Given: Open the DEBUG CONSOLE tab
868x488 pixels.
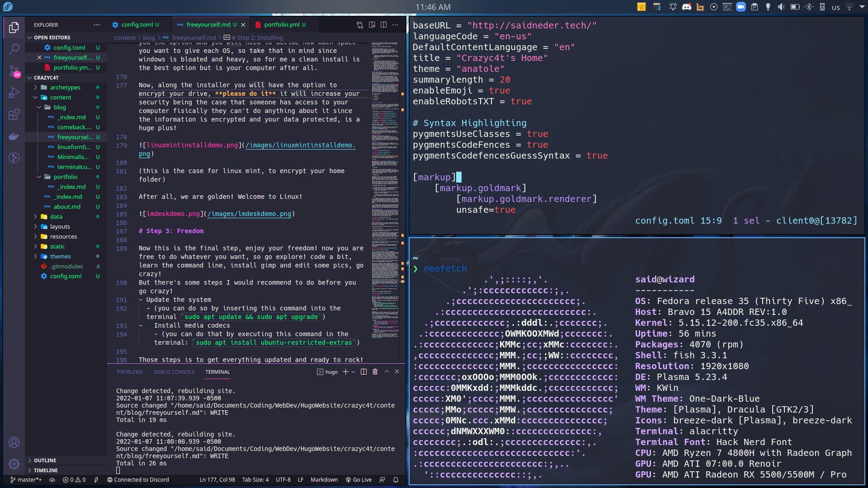Looking at the screenshot, I should [x=174, y=372].
